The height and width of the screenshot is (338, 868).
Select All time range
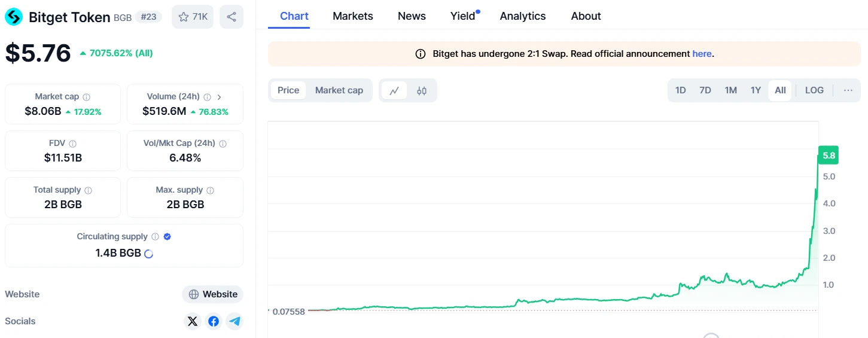[780, 90]
